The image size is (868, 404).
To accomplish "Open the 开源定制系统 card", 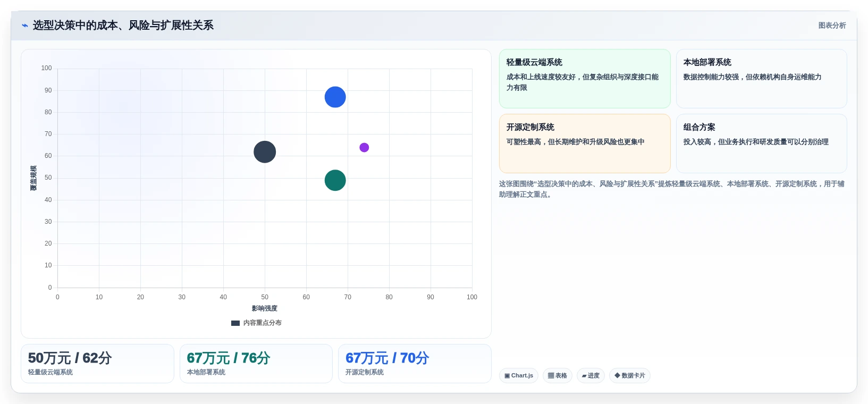I will [x=585, y=144].
